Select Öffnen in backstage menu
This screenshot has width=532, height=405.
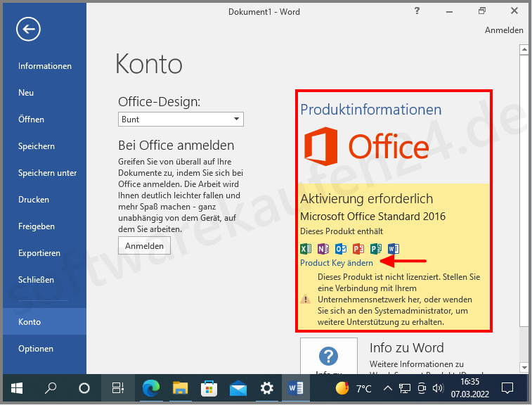(45, 120)
